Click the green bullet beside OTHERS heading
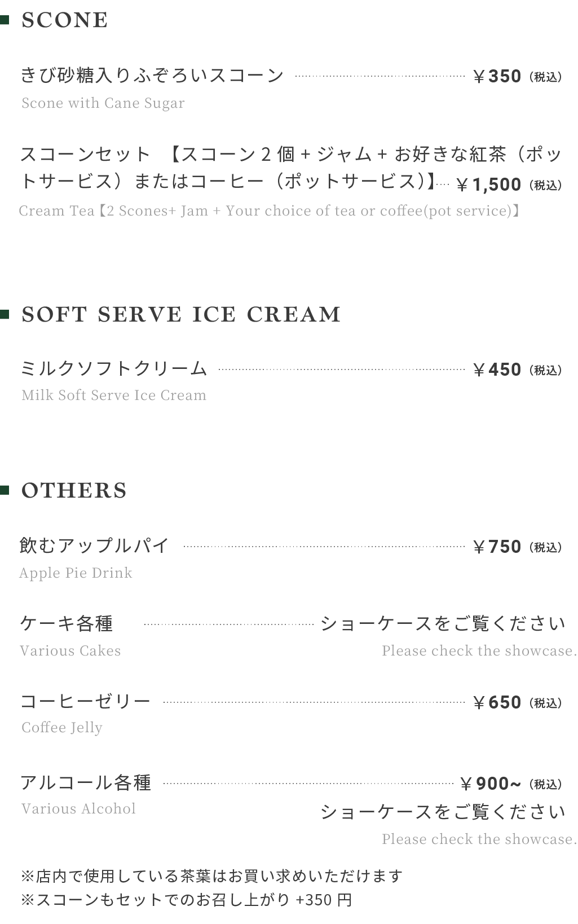578x924 pixels. tap(5, 490)
